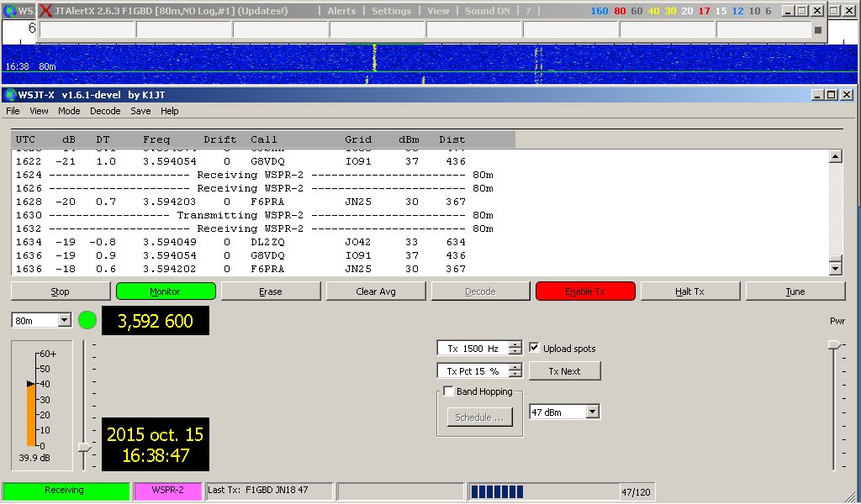The height and width of the screenshot is (504, 861).
Task: Open the Mode menu
Action: tap(69, 111)
